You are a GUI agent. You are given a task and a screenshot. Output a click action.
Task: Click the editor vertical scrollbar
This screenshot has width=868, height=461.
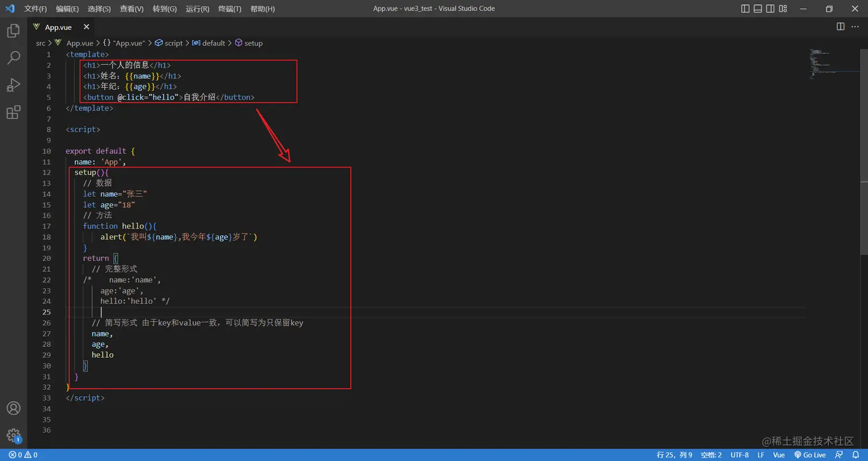coord(864,151)
